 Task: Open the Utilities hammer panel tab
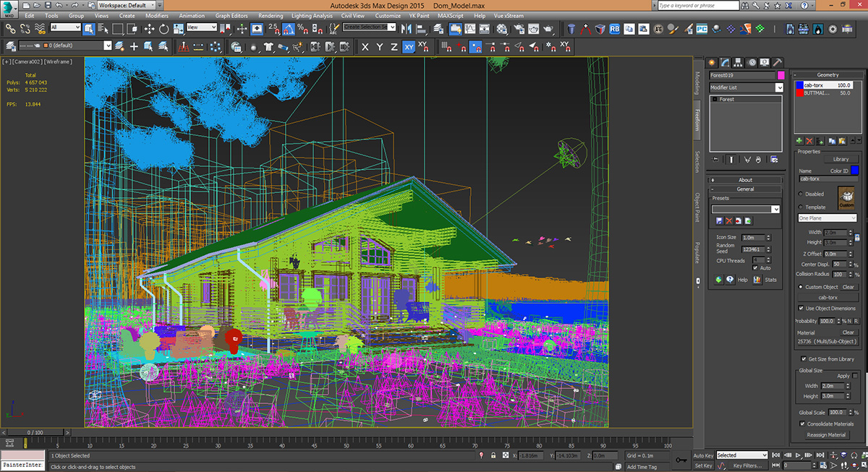pyautogui.click(x=778, y=62)
